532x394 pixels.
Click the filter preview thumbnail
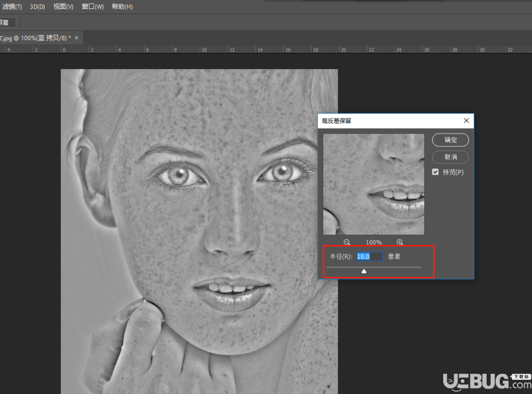373,184
